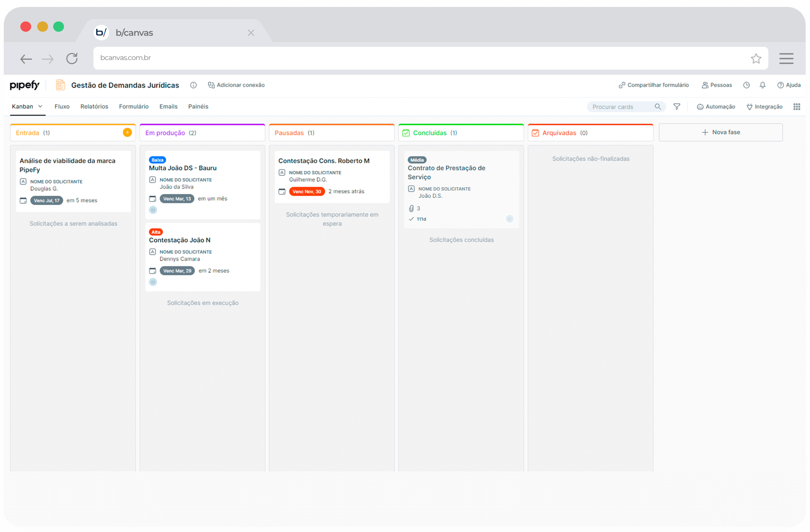Open the Ajuda help menu
The height and width of the screenshot is (532, 810).
click(789, 85)
